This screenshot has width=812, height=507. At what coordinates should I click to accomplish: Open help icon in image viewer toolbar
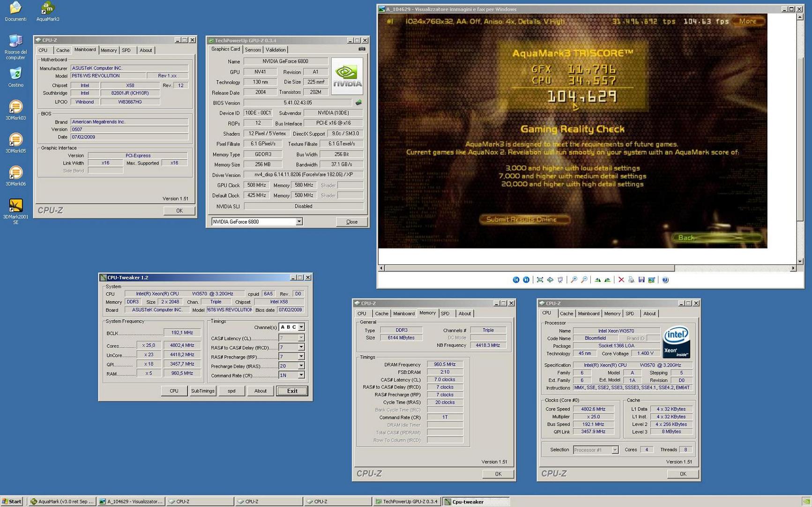[665, 280]
